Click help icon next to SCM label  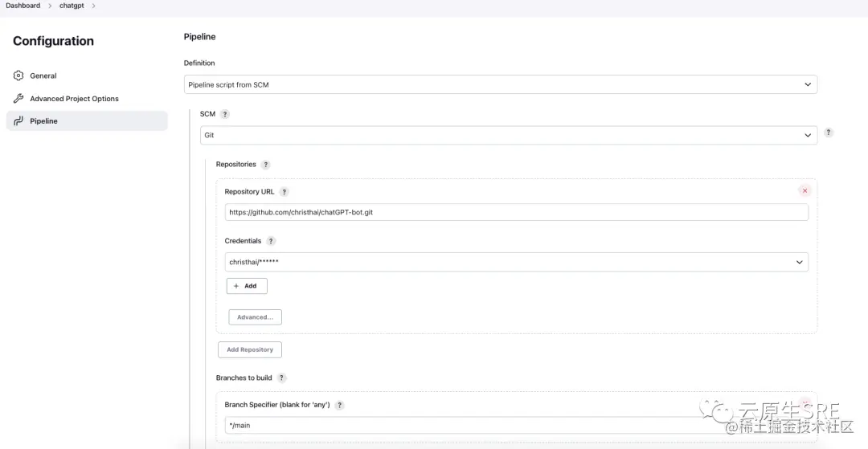tap(225, 114)
